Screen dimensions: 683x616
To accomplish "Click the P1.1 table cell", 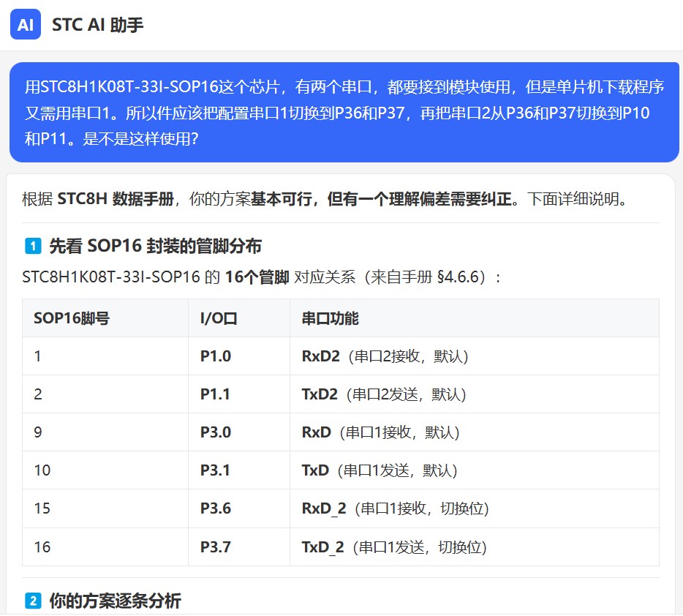I will click(238, 394).
